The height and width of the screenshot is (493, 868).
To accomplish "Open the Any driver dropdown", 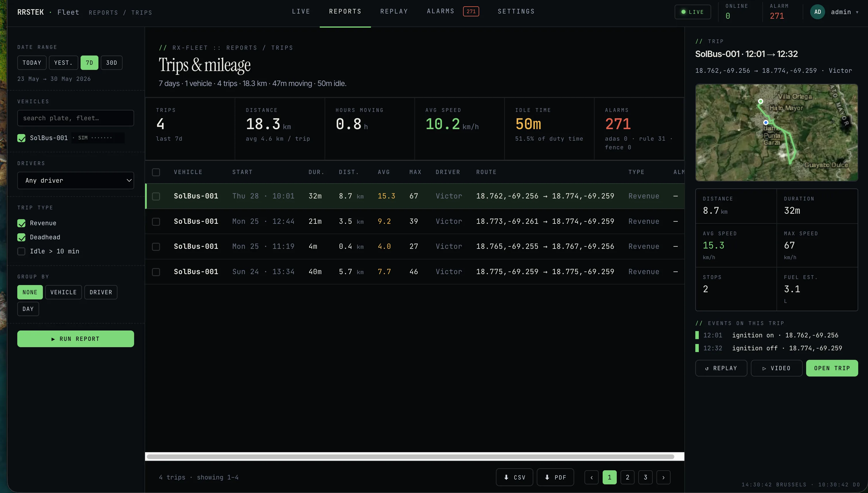I will (76, 180).
